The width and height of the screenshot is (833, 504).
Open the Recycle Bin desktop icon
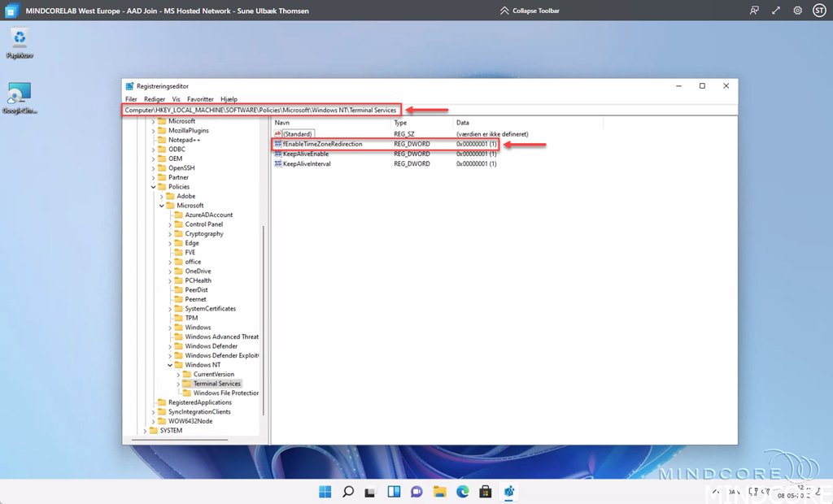coord(20,39)
